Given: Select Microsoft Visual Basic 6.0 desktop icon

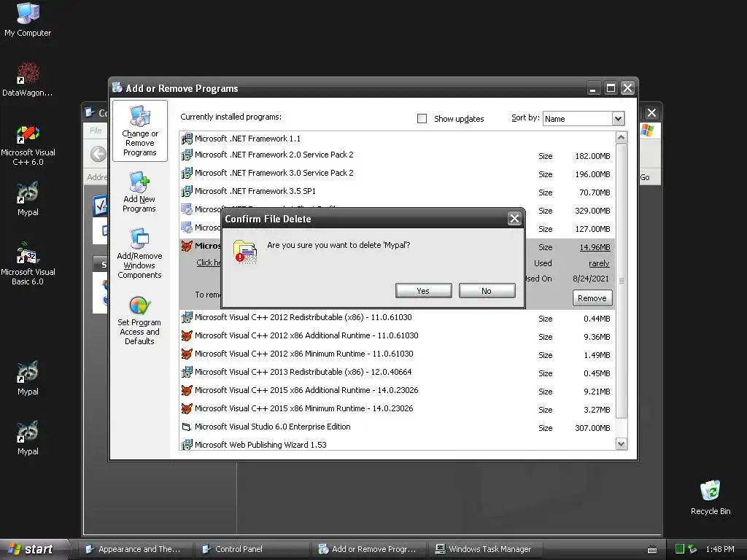Looking at the screenshot, I should tap(28, 264).
